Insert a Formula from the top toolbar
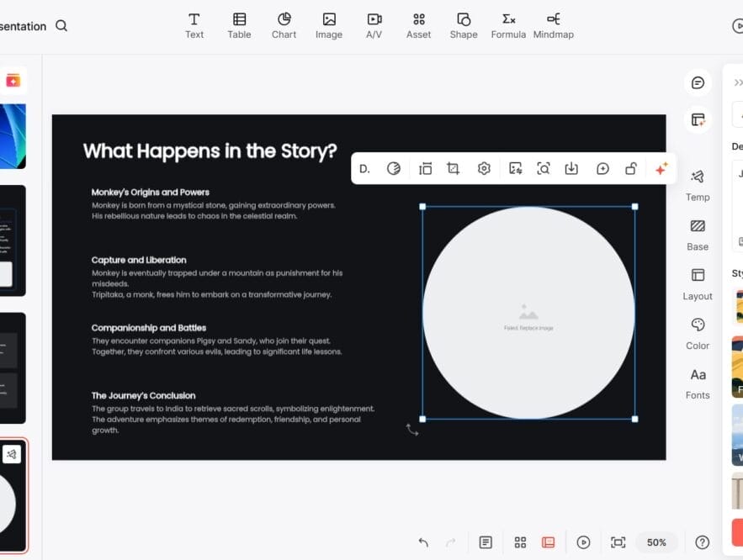The width and height of the screenshot is (743, 560). click(x=508, y=25)
